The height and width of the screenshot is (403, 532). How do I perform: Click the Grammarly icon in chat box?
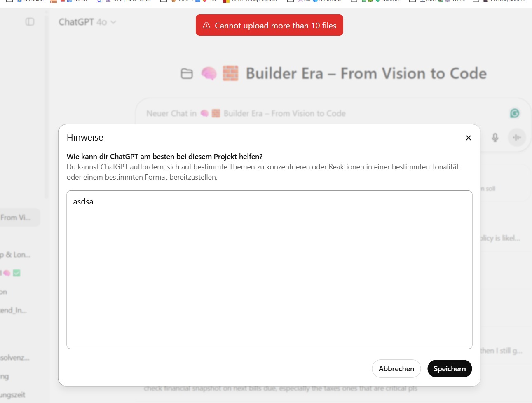(514, 113)
